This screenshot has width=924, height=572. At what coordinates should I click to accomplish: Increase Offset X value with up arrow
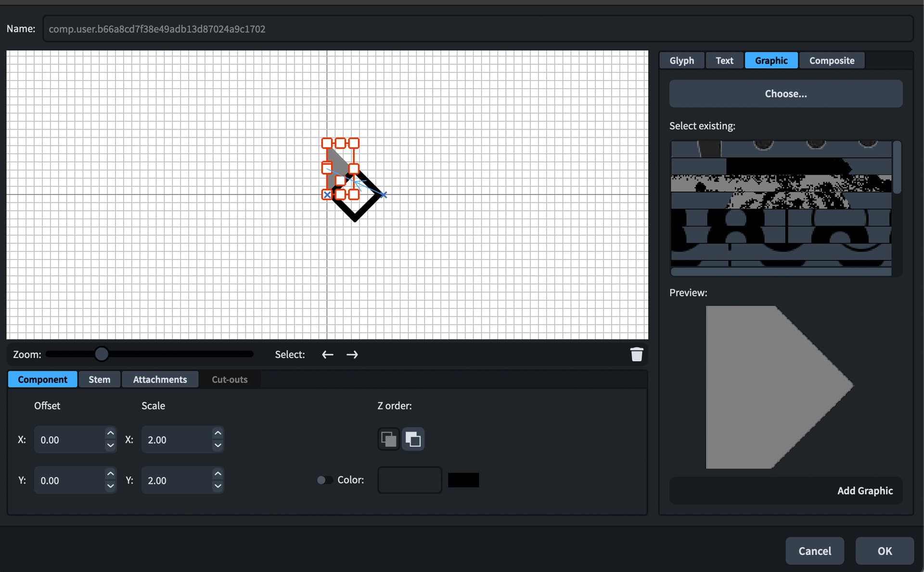110,433
